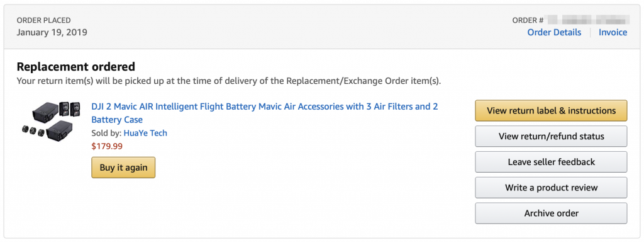This screenshot has width=644, height=242.
Task: Write a product review
Action: (551, 188)
